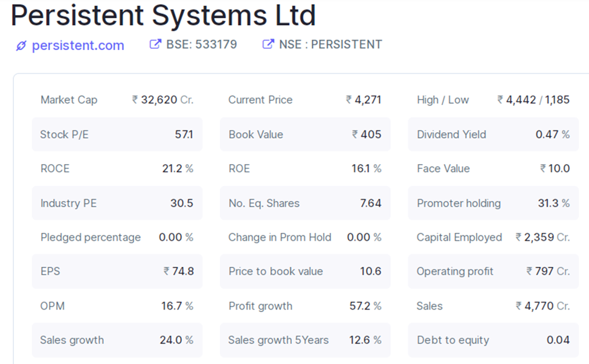589x364 pixels.
Task: Select the Profit growth label
Action: coord(260,306)
